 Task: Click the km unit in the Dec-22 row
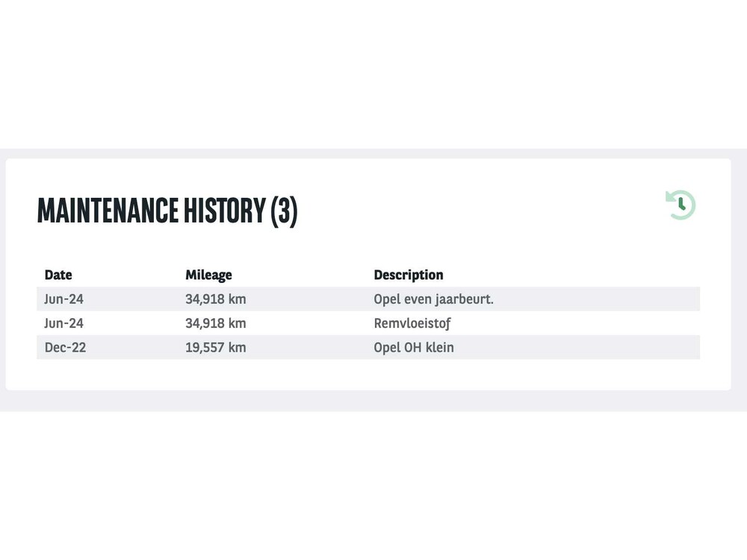tap(238, 347)
